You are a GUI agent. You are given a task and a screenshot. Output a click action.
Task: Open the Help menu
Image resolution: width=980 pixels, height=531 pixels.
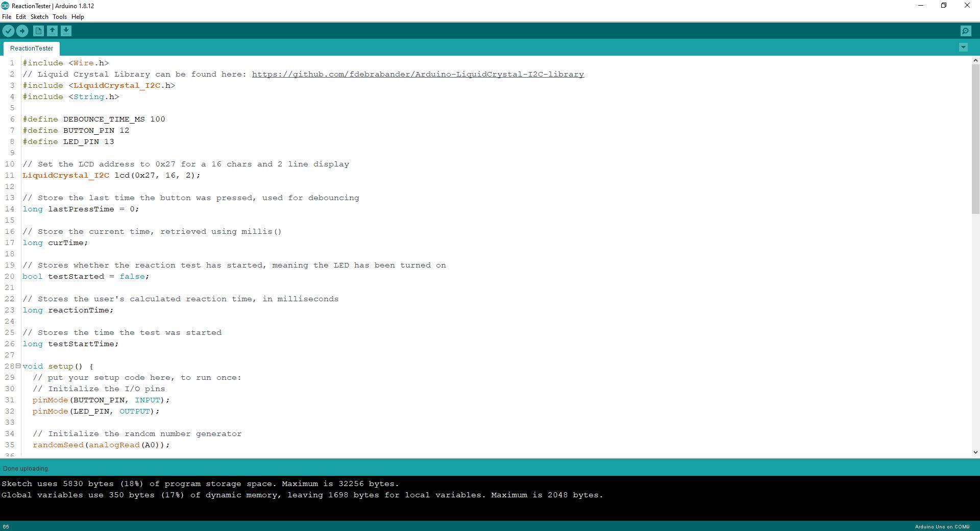[x=78, y=16]
